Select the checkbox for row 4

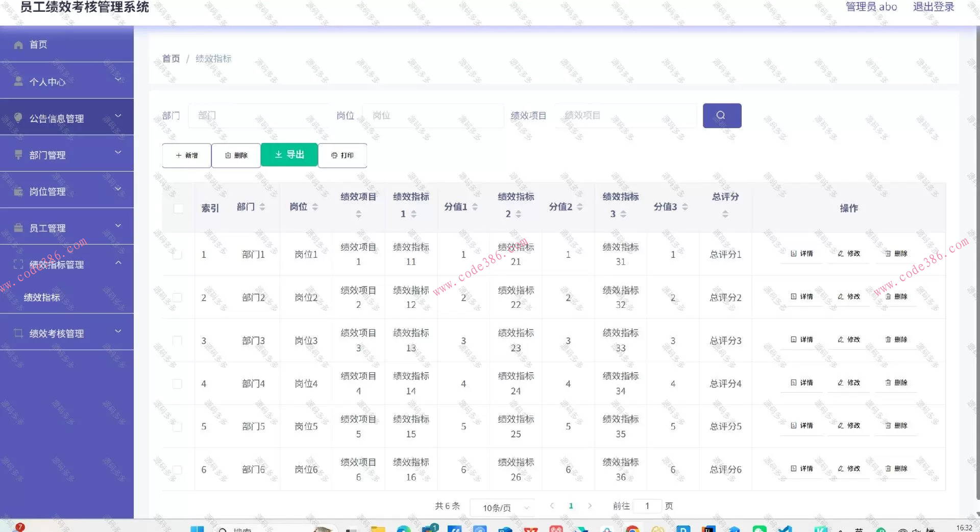[x=178, y=383]
